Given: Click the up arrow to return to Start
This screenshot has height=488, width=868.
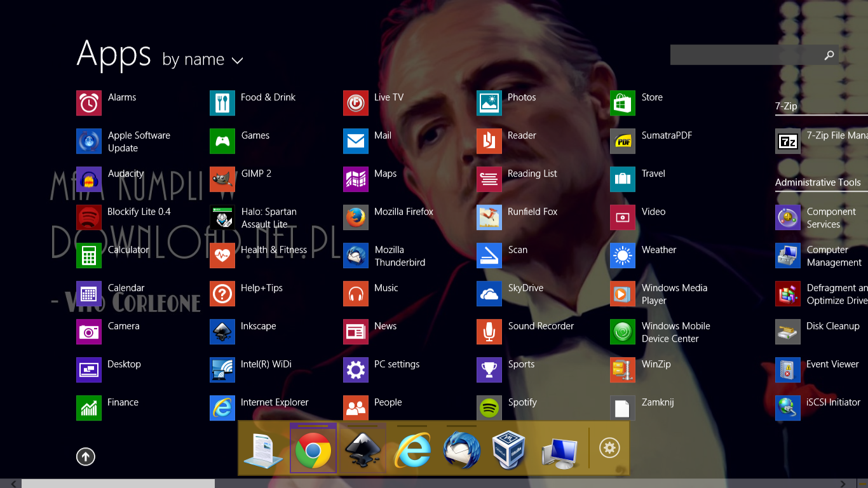Looking at the screenshot, I should point(86,456).
